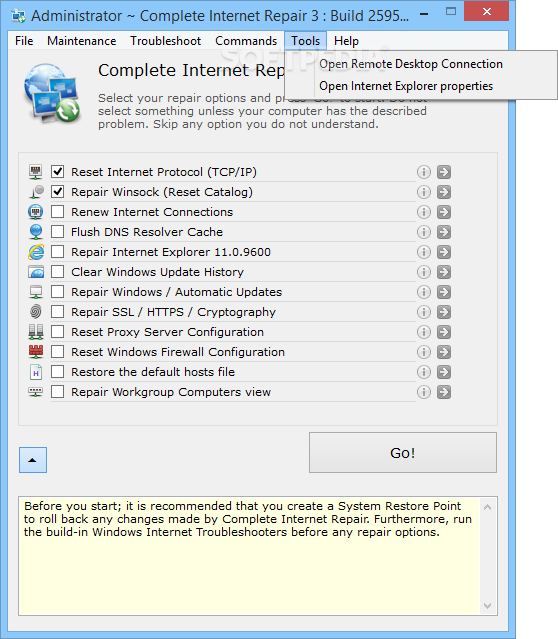Enable Restore the default hosts file checkbox

pyautogui.click(x=57, y=371)
